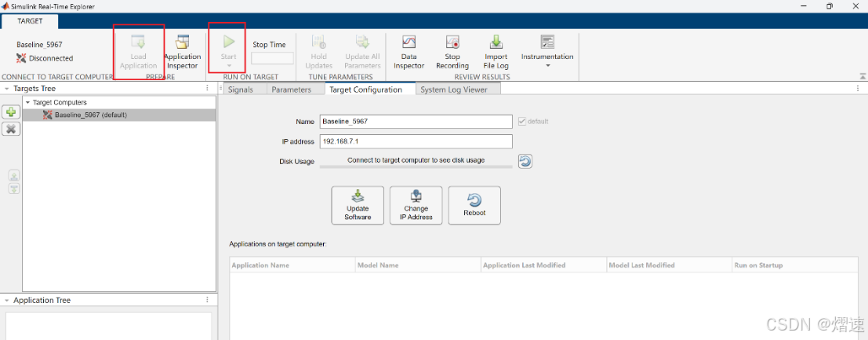Select Baseline_5967 (default) in targets tree

click(x=119, y=115)
